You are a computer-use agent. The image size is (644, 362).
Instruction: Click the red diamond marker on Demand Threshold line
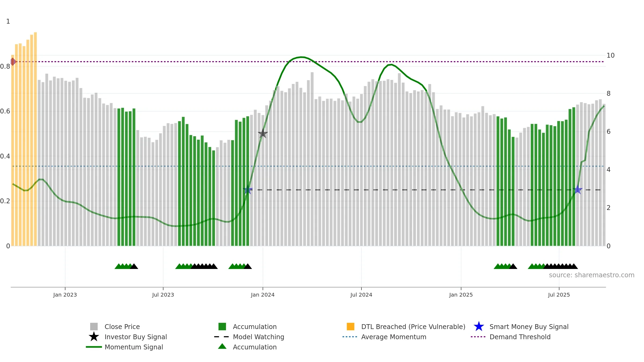pyautogui.click(x=13, y=62)
